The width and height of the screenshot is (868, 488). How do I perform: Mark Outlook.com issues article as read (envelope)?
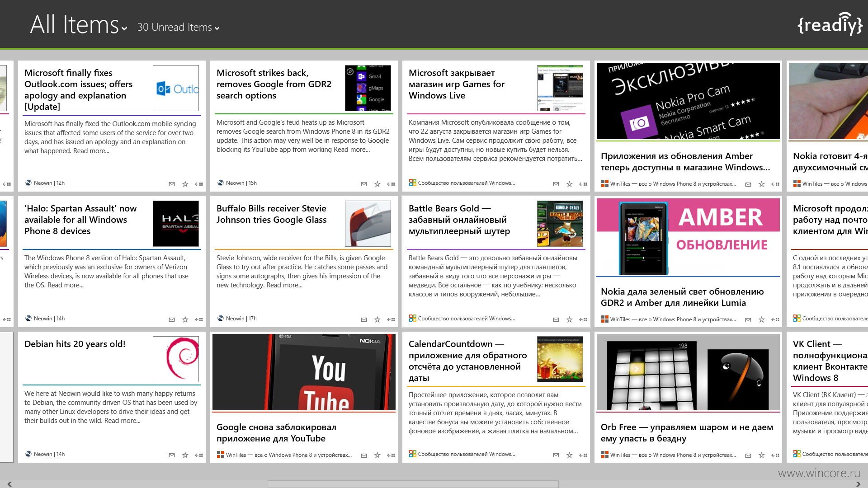point(172,184)
